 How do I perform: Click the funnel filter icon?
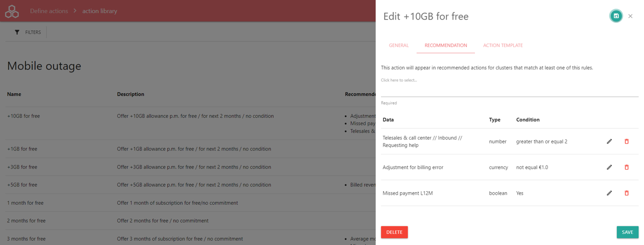point(17,32)
